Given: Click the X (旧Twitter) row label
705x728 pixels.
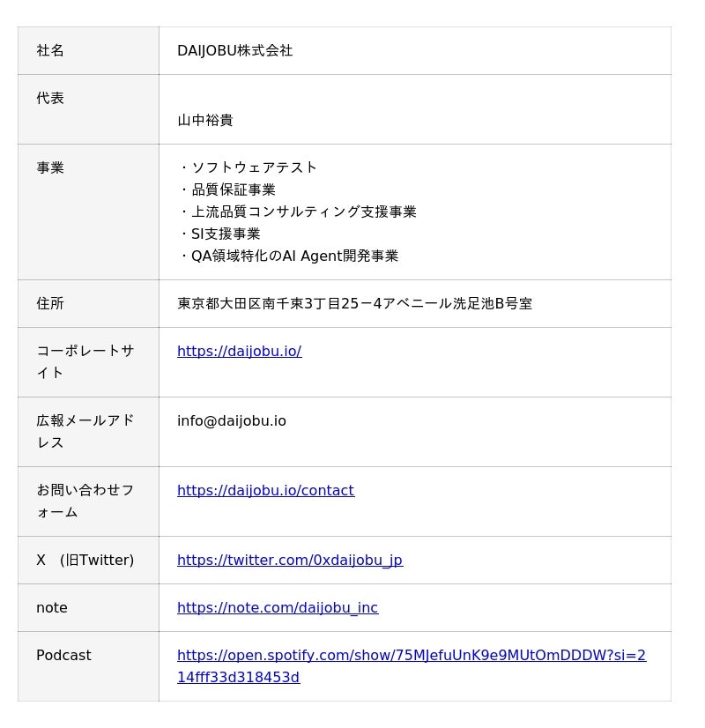Looking at the screenshot, I should coord(85,560).
